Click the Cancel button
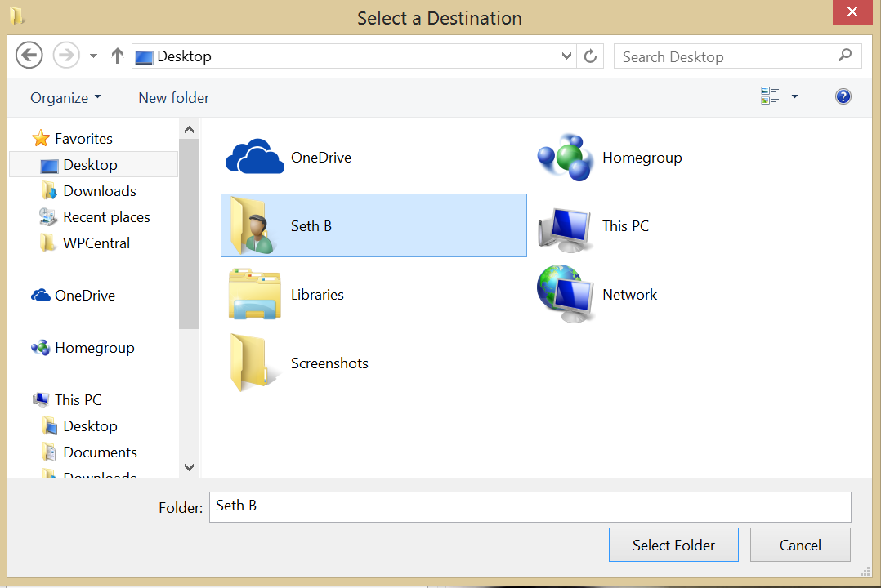This screenshot has height=588, width=881. point(799,545)
